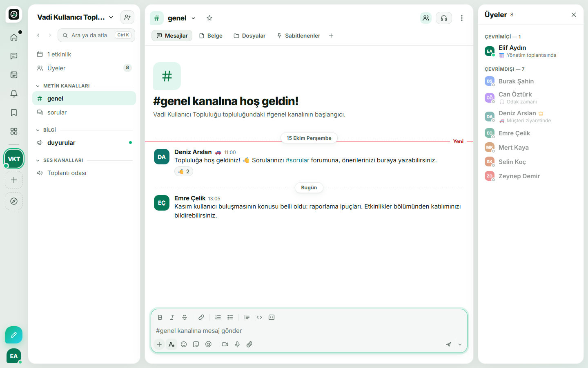Toggle the text formatting toolbar
Image resolution: width=588 pixels, height=368 pixels.
click(x=171, y=344)
